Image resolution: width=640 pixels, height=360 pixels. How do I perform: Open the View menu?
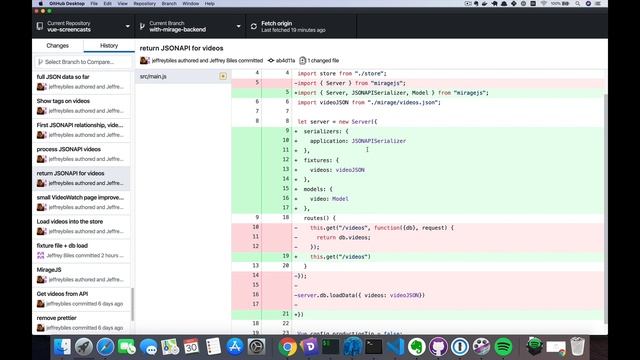(x=122, y=3)
